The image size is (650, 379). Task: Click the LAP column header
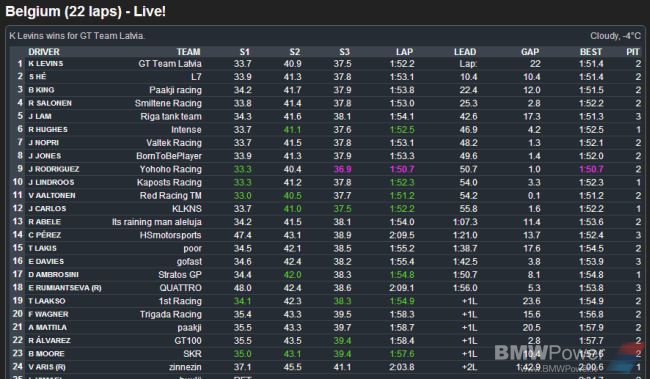pos(404,52)
